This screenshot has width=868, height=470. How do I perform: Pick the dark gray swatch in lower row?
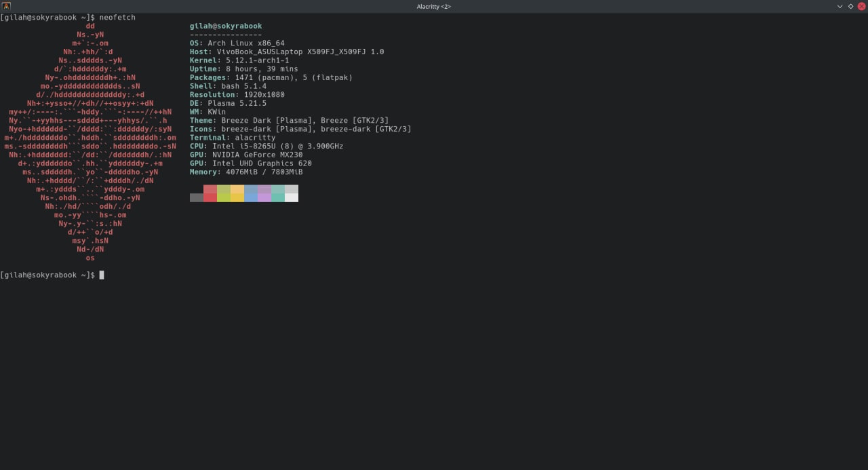click(x=197, y=197)
